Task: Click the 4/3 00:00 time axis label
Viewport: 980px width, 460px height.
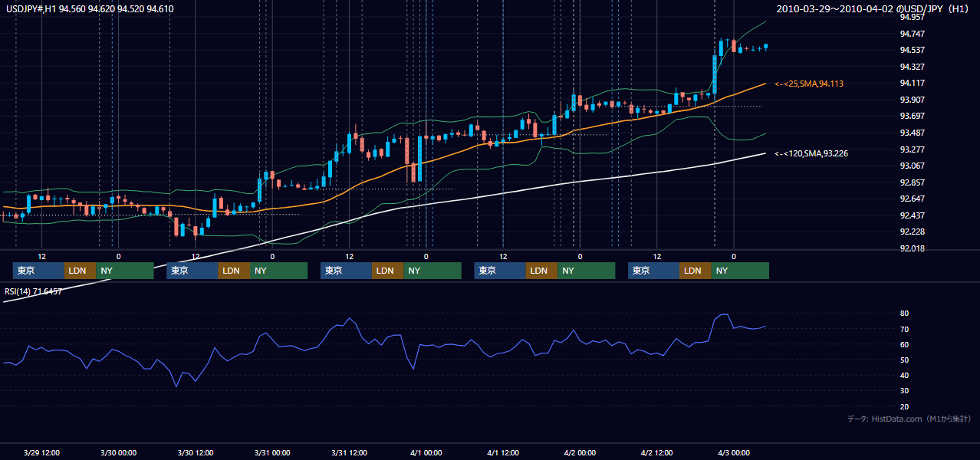Action: click(x=734, y=452)
